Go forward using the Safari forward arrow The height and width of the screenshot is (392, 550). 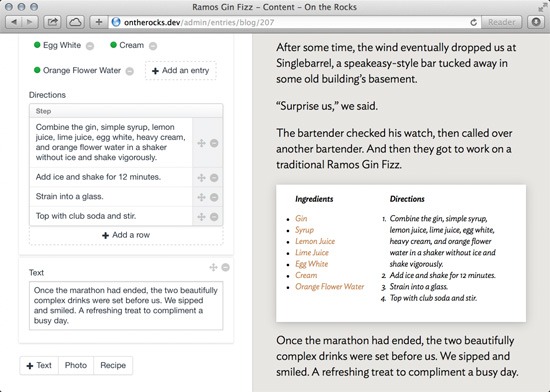(x=30, y=22)
